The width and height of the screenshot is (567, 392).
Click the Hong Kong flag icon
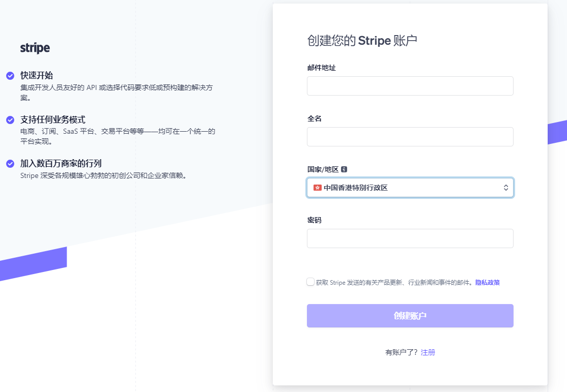318,188
